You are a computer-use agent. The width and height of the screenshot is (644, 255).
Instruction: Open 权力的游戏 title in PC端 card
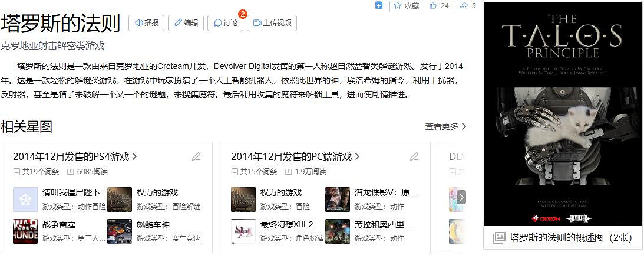point(281,192)
